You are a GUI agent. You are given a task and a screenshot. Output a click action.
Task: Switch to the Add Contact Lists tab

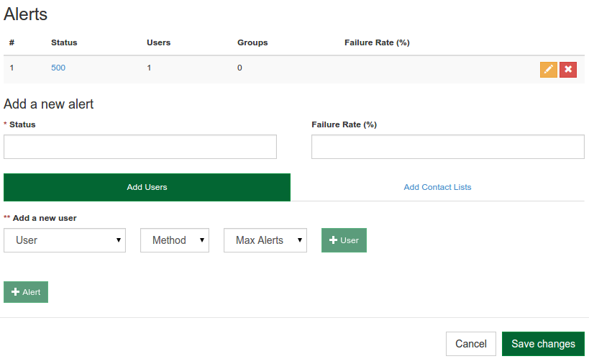pyautogui.click(x=437, y=187)
